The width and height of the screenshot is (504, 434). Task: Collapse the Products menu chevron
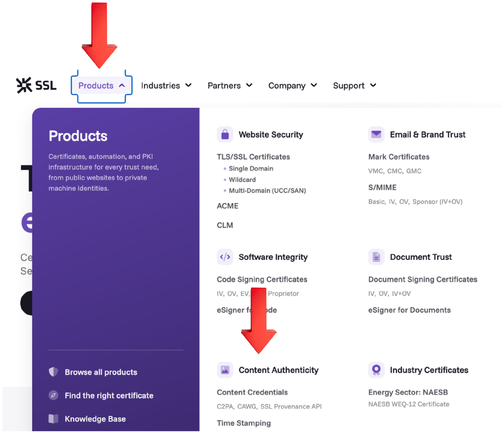click(122, 85)
